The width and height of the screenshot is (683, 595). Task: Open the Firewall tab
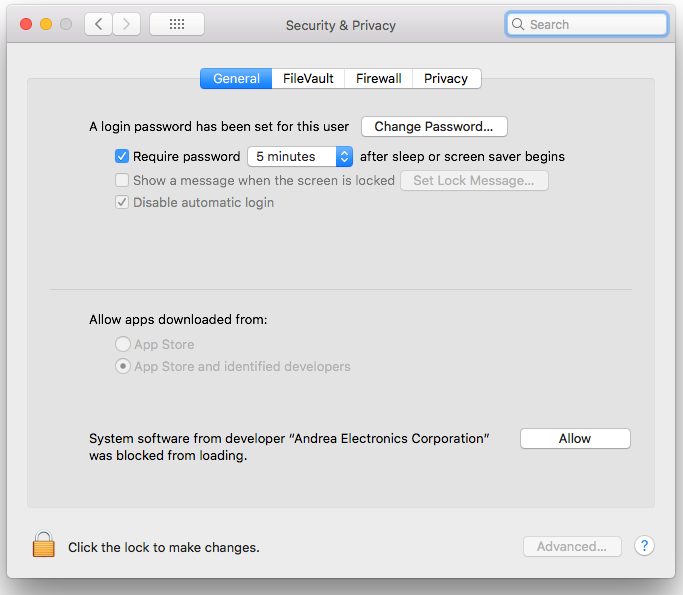(378, 78)
